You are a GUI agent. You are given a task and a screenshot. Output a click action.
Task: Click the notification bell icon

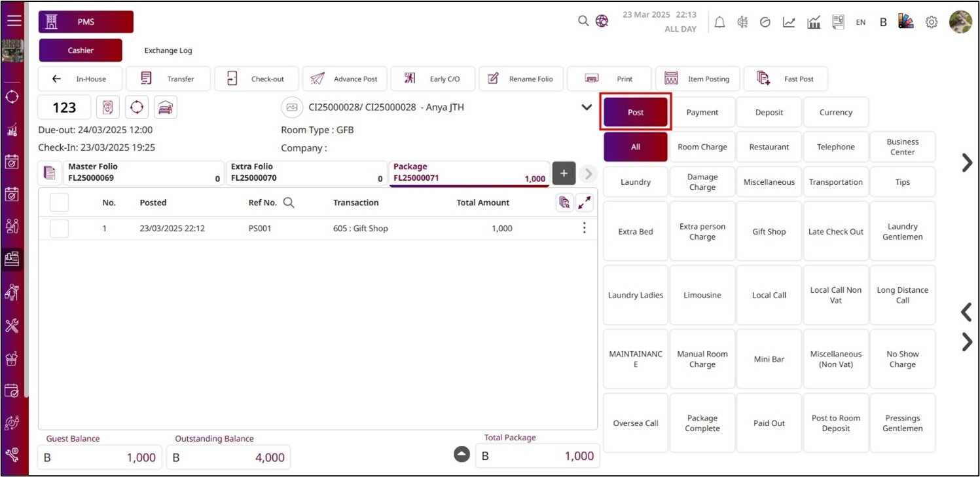point(719,22)
